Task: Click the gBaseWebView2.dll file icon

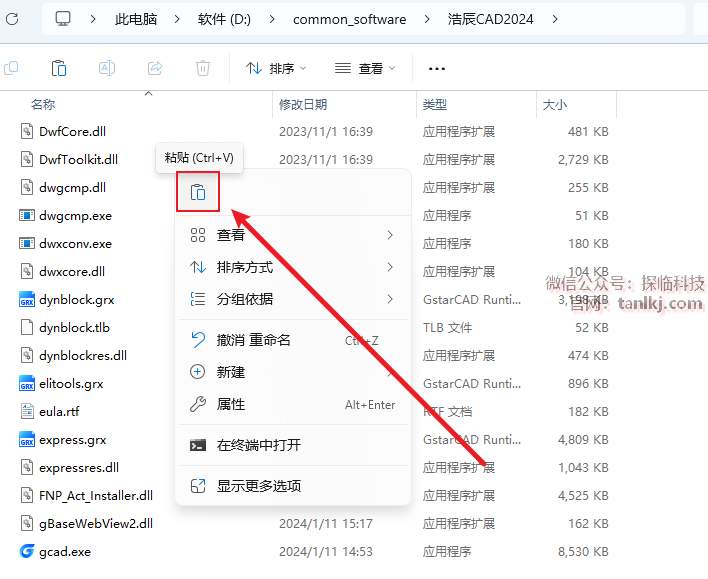Action: tap(27, 523)
